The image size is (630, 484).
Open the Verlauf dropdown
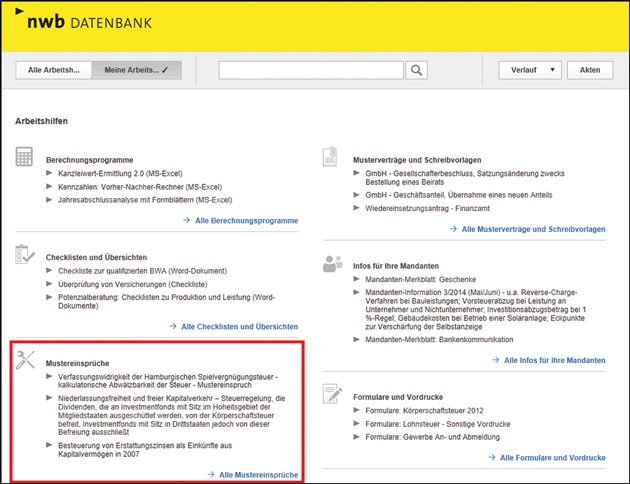(x=530, y=70)
